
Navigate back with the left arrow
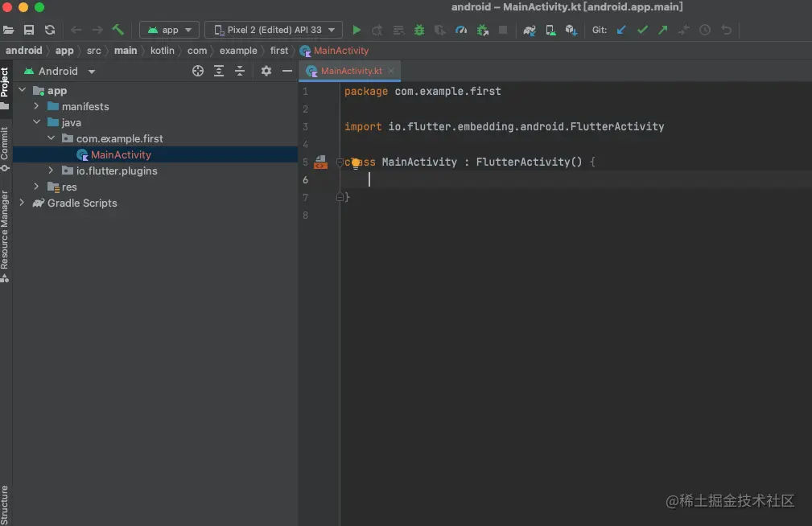point(76,30)
